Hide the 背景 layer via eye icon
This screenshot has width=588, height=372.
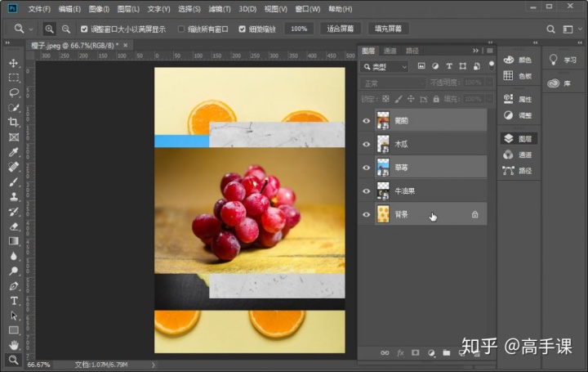click(x=367, y=215)
